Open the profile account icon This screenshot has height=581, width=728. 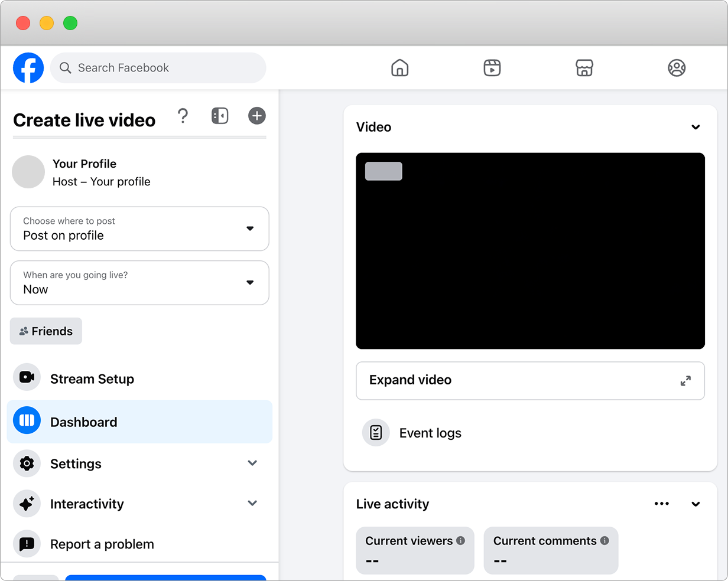(x=677, y=68)
